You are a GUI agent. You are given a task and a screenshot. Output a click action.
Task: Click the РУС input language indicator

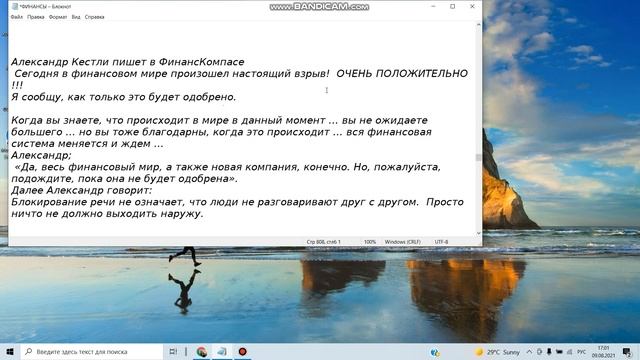point(582,352)
